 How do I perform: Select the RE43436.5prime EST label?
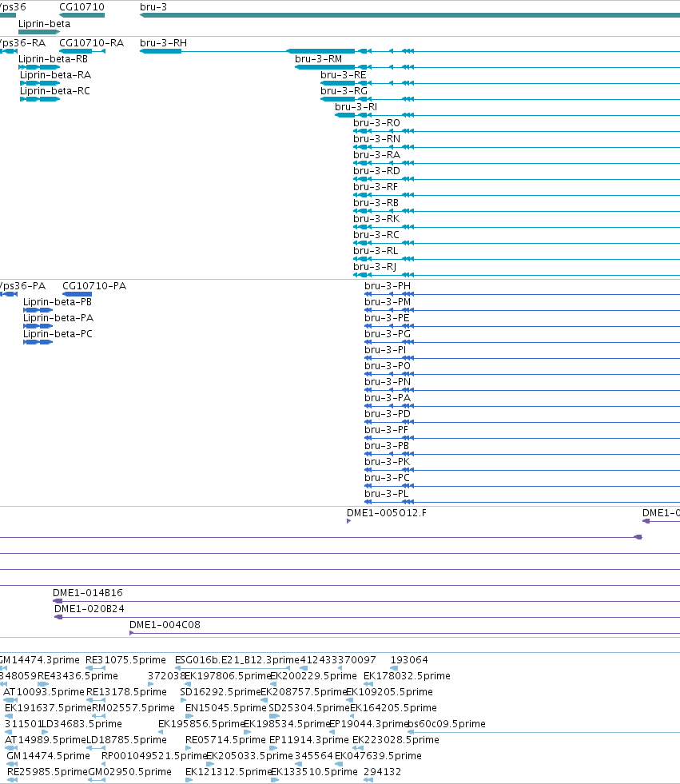(x=78, y=676)
